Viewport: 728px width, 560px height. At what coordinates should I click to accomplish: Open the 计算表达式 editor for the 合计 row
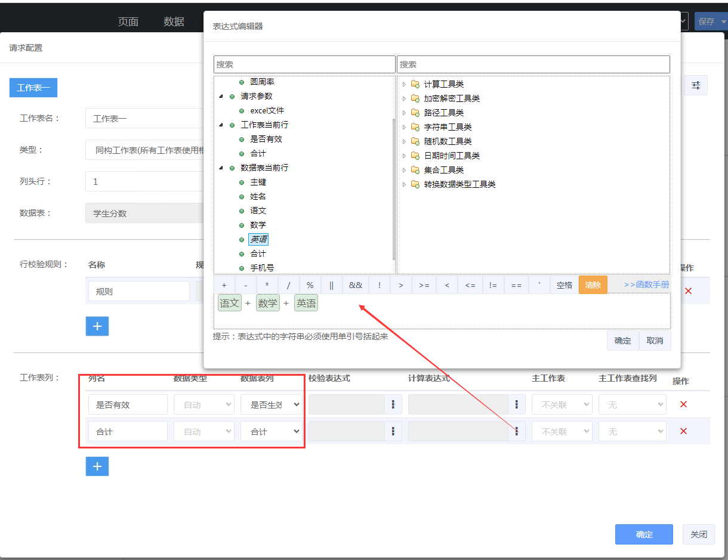click(x=516, y=431)
